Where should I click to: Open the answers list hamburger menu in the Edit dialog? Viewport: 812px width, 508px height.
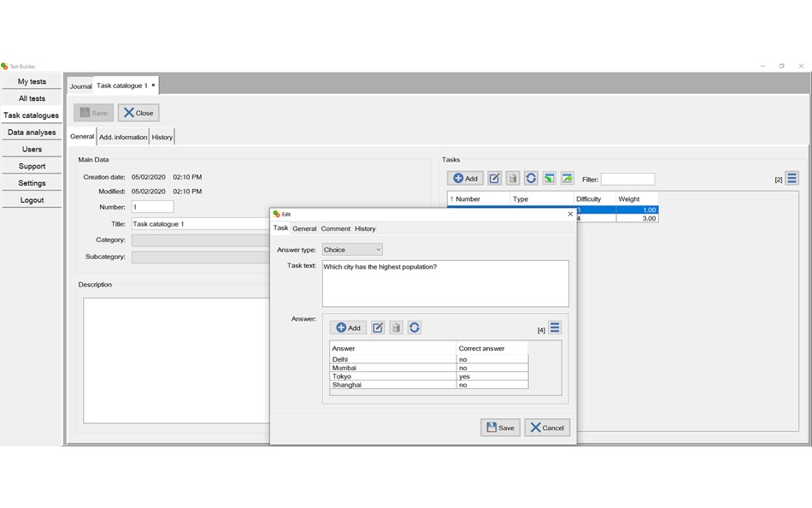coord(555,328)
